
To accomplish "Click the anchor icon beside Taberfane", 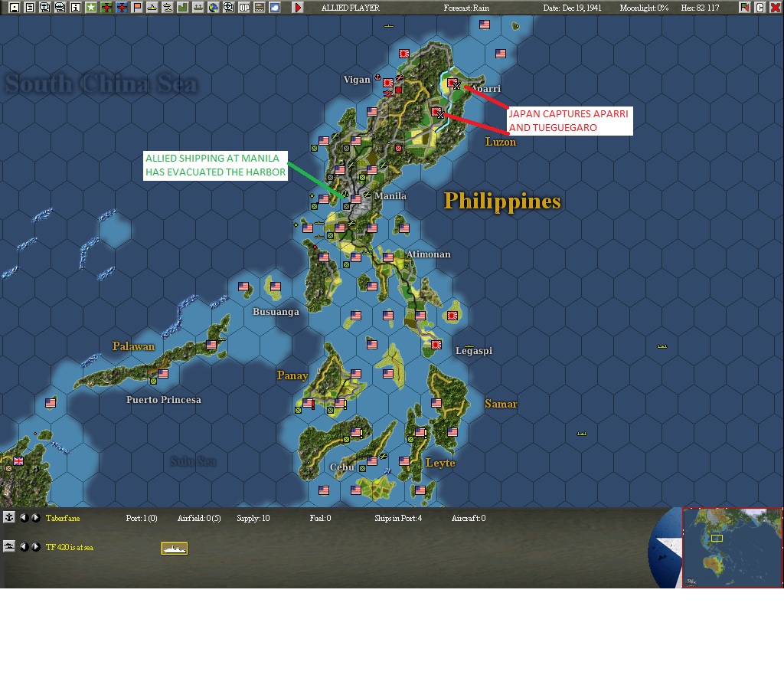I will (9, 517).
